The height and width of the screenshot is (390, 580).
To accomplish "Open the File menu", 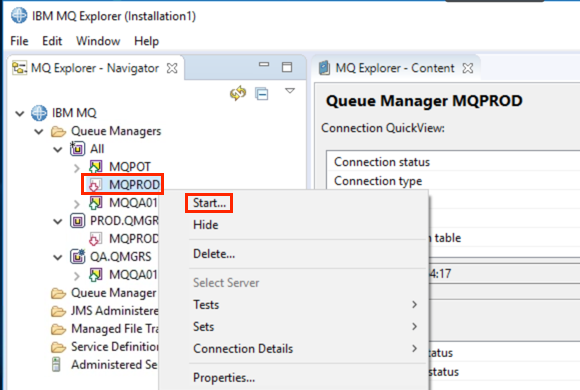I will pyautogui.click(x=19, y=41).
